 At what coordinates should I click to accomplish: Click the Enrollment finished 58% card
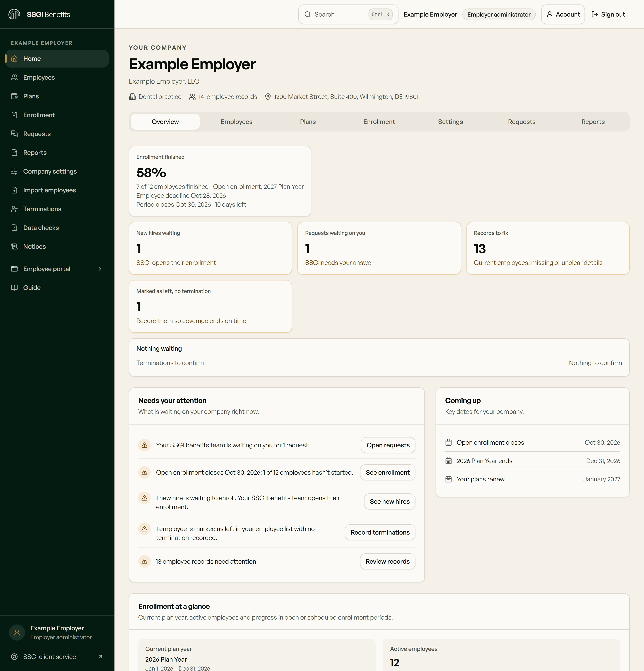pyautogui.click(x=220, y=181)
